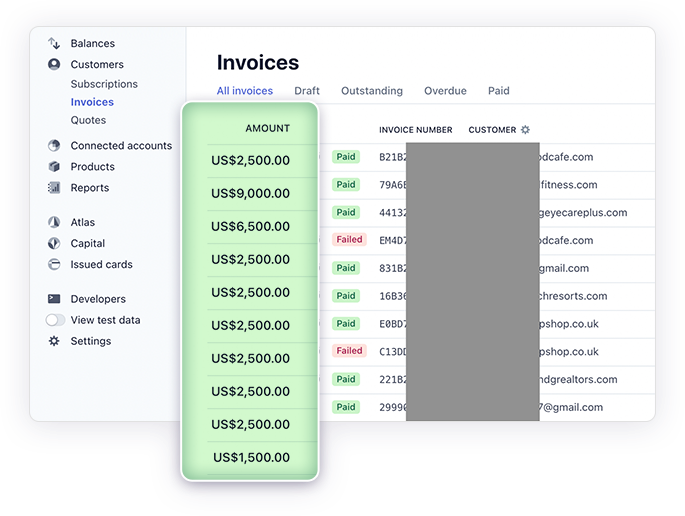Click the Customers person icon
Screen dimensions: 685x516
pyautogui.click(x=54, y=64)
